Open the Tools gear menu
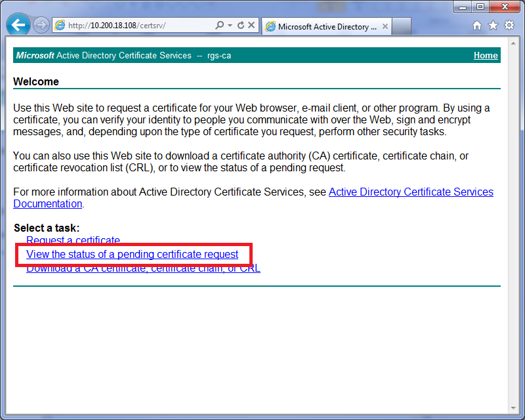This screenshot has width=525, height=420. (x=509, y=25)
